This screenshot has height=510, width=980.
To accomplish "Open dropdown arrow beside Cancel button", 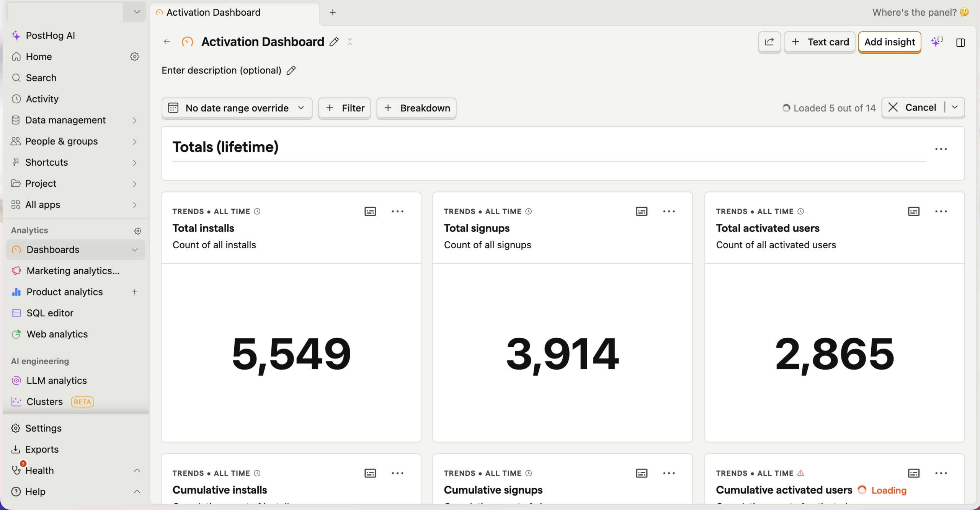I will [955, 108].
